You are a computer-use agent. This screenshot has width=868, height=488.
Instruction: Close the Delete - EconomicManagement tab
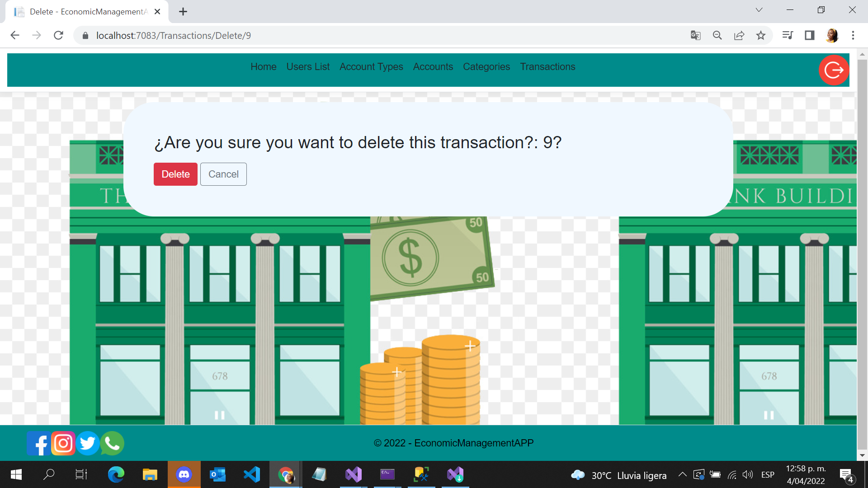[157, 12]
